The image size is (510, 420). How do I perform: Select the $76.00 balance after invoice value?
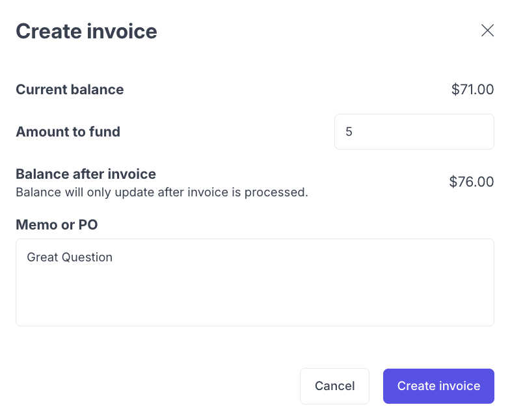point(471,182)
